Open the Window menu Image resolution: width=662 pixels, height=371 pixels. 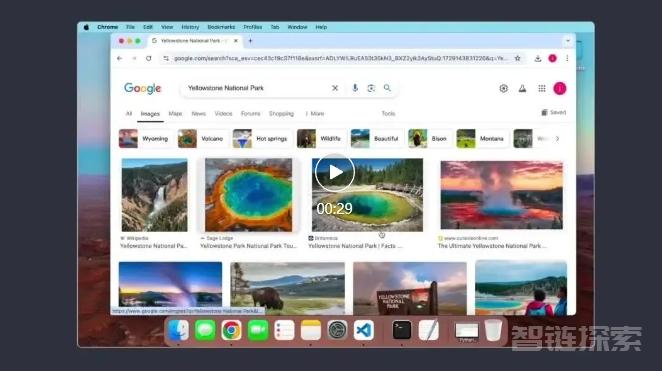pos(297,27)
